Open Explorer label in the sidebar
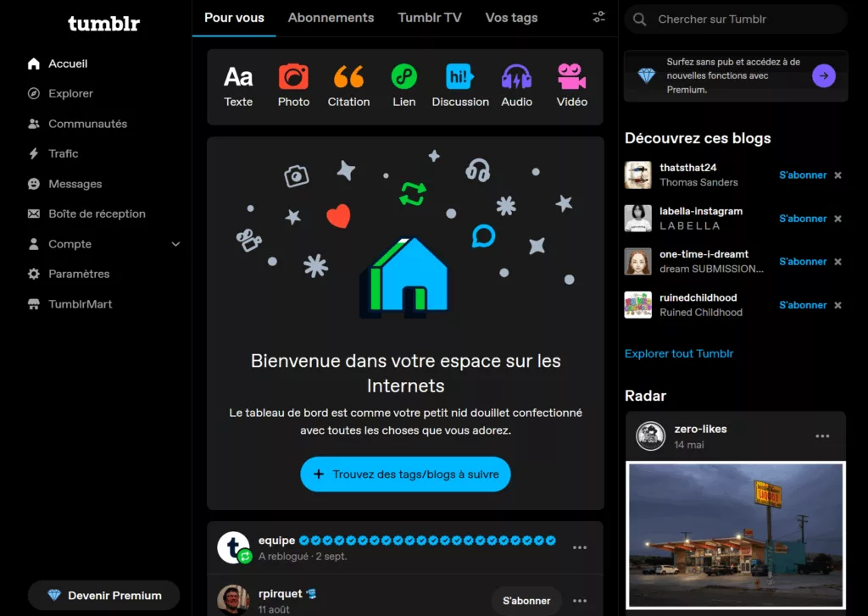The width and height of the screenshot is (868, 616). [x=70, y=93]
